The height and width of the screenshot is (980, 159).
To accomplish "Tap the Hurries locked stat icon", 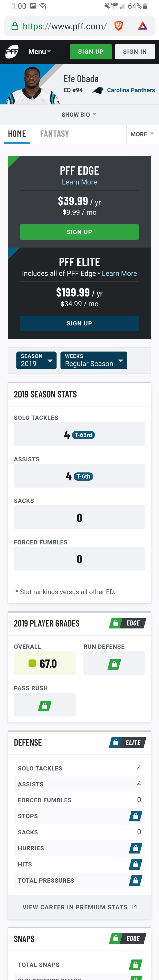I will point(135,848).
